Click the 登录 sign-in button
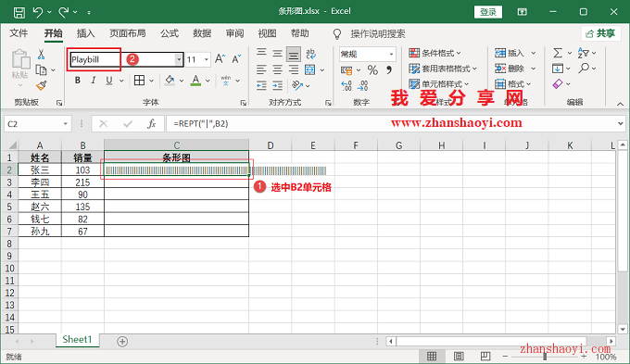Viewport: 630px width, 364px height. 488,12
